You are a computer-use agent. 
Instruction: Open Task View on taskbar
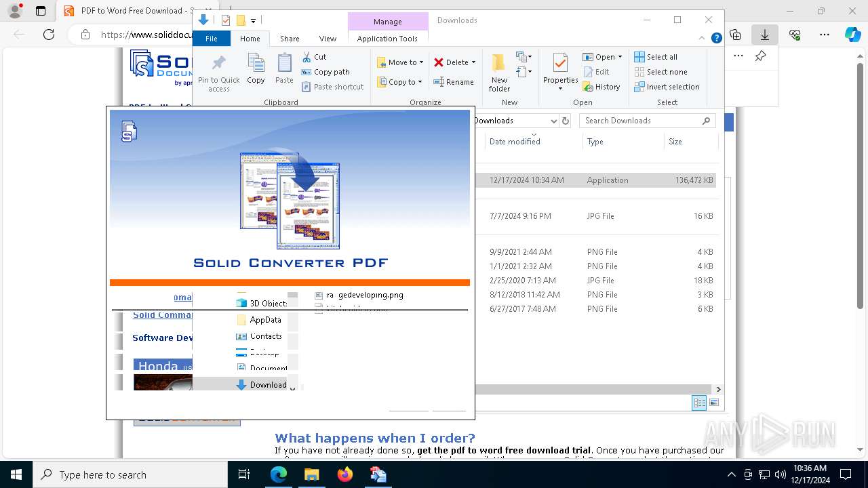tap(244, 474)
